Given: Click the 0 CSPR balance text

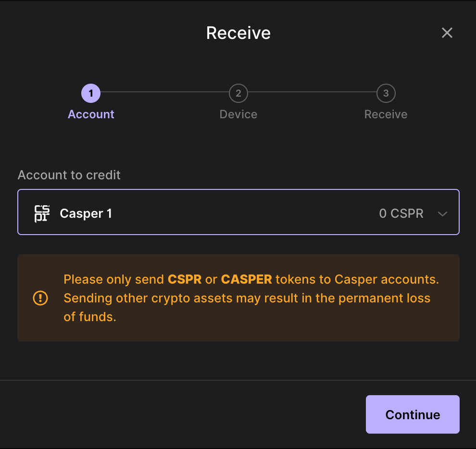Looking at the screenshot, I should (x=401, y=213).
